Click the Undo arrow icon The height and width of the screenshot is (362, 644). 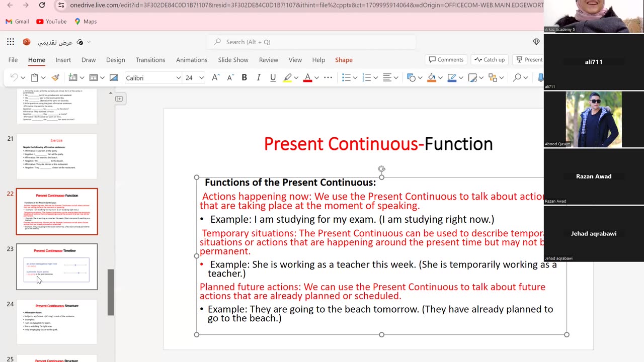coord(14,77)
